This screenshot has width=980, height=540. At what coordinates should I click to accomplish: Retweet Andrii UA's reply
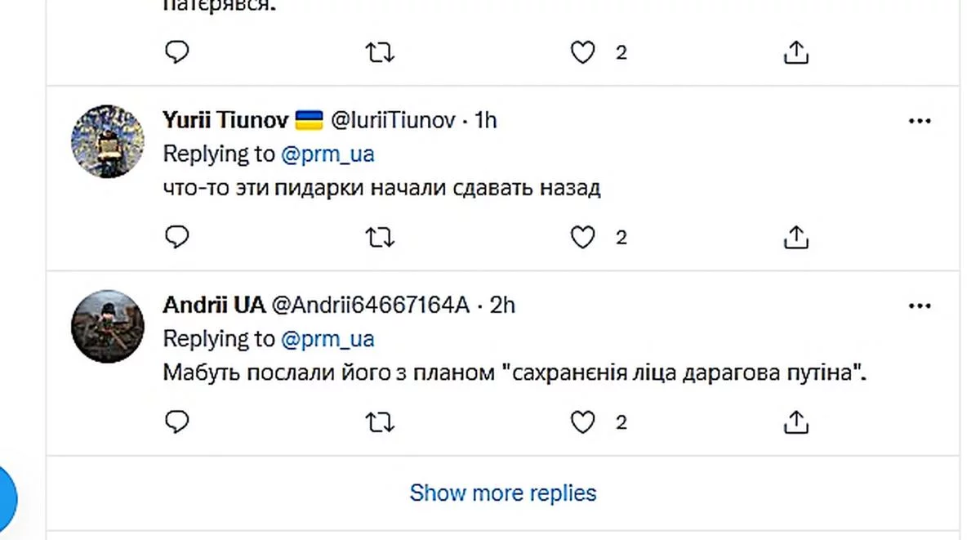tap(379, 422)
